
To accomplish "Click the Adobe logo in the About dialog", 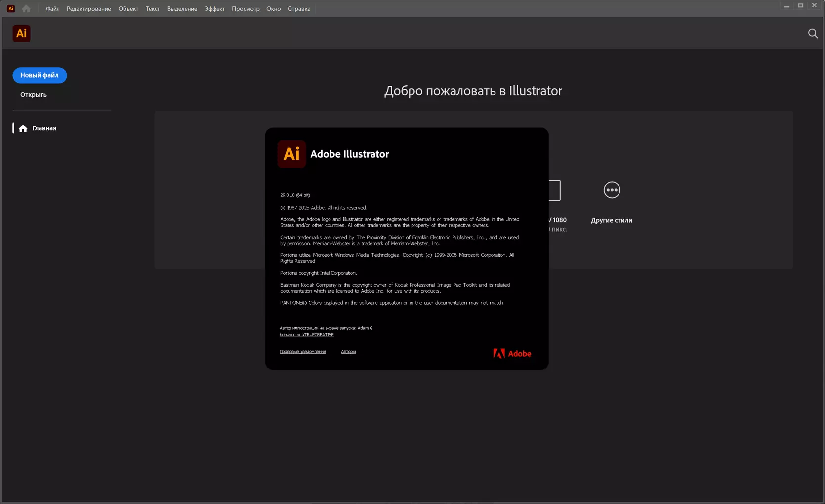I will coord(512,353).
